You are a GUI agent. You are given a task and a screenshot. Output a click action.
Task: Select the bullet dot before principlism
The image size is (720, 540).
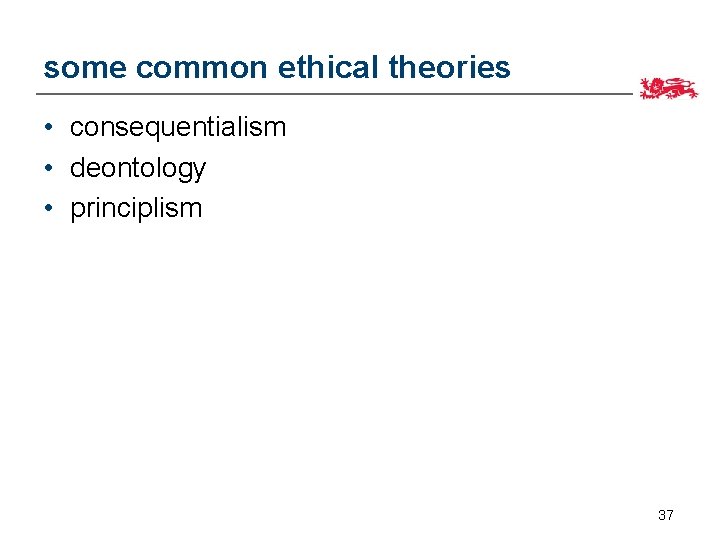pyautogui.click(x=48, y=208)
